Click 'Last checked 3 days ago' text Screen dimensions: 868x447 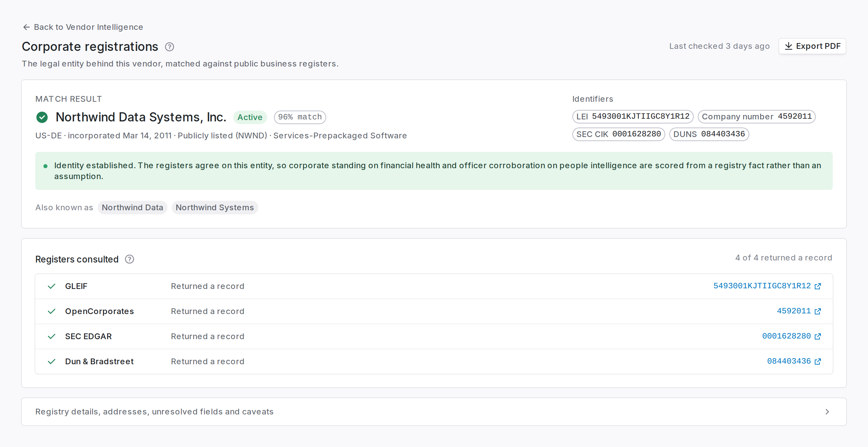click(x=719, y=46)
